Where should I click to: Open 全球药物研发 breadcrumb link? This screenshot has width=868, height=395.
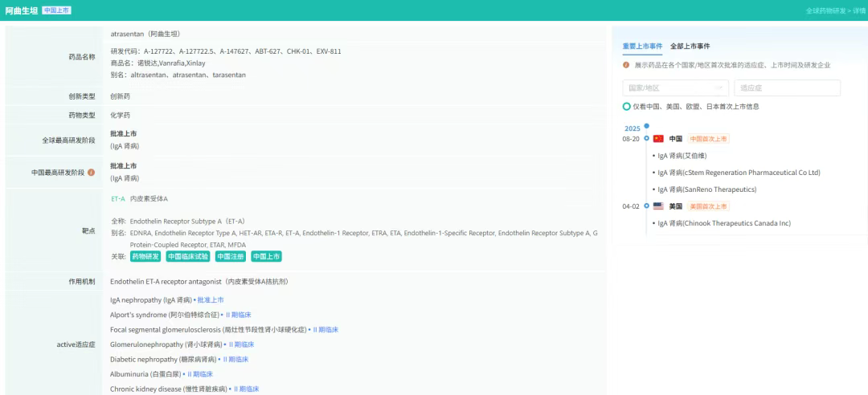click(825, 10)
